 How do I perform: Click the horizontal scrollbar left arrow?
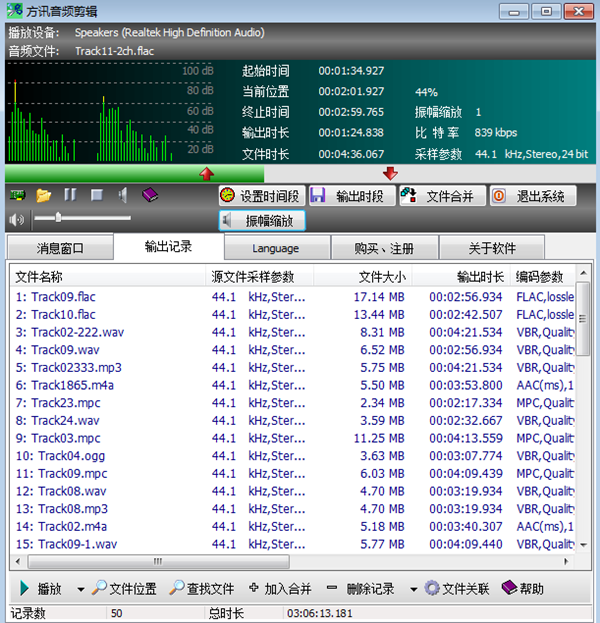coord(18,561)
